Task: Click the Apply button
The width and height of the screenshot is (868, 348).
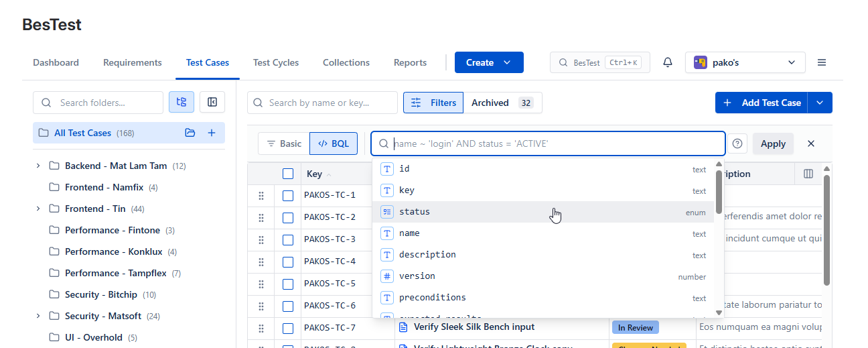Action: point(773,143)
